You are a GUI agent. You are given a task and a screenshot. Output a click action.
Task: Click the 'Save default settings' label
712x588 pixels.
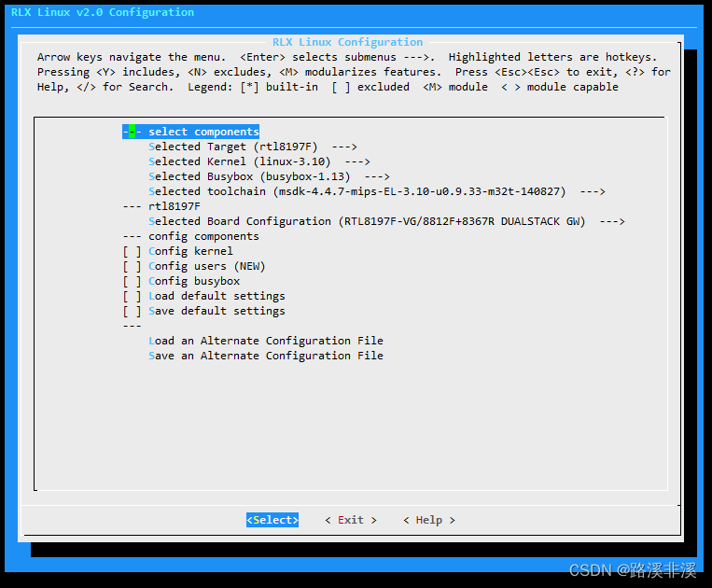click(216, 311)
